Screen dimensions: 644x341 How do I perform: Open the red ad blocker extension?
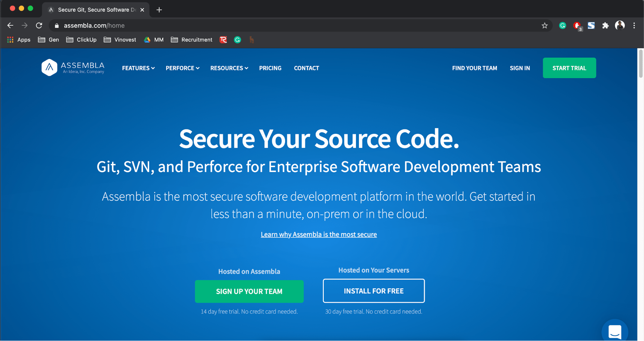pos(577,26)
